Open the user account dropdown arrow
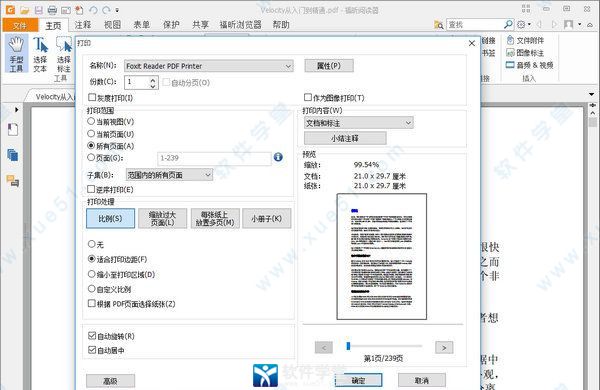Image resolution: width=600 pixels, height=390 pixels. [x=580, y=24]
